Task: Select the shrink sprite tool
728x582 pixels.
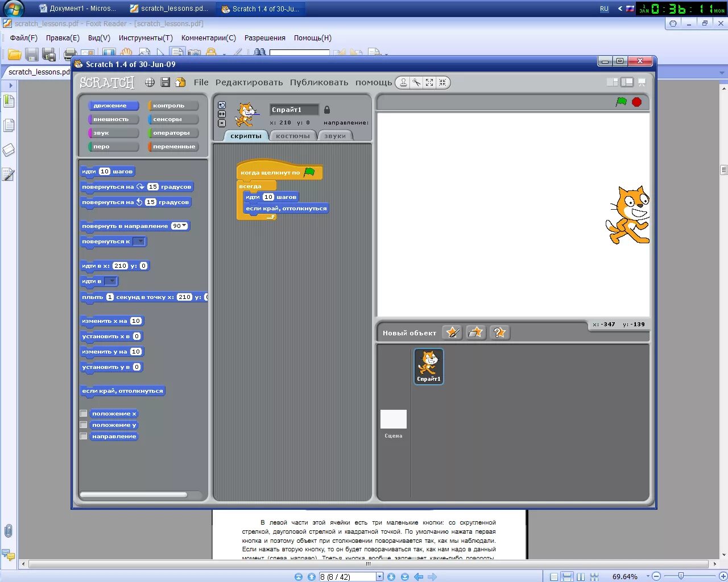Action: [x=442, y=82]
